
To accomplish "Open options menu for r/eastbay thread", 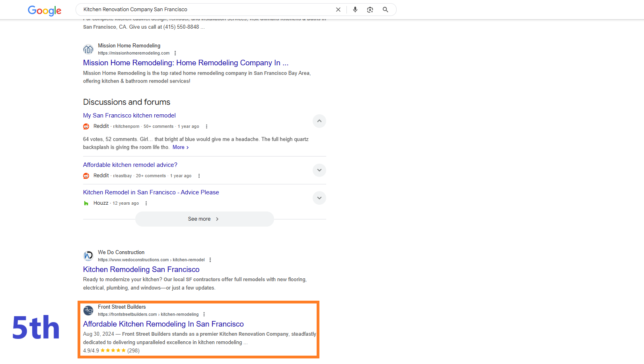I will click(199, 176).
